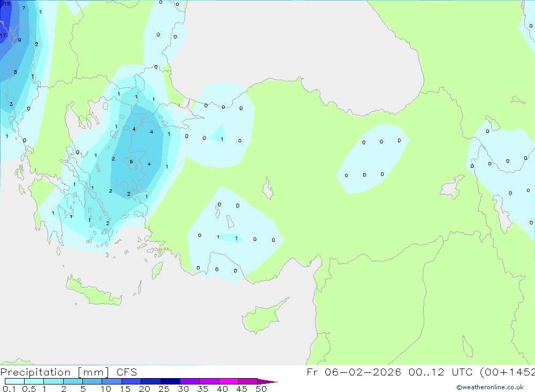Select the 2–5 mm legend swatch
Viewport: 535px width, 392px height.
click(73, 381)
